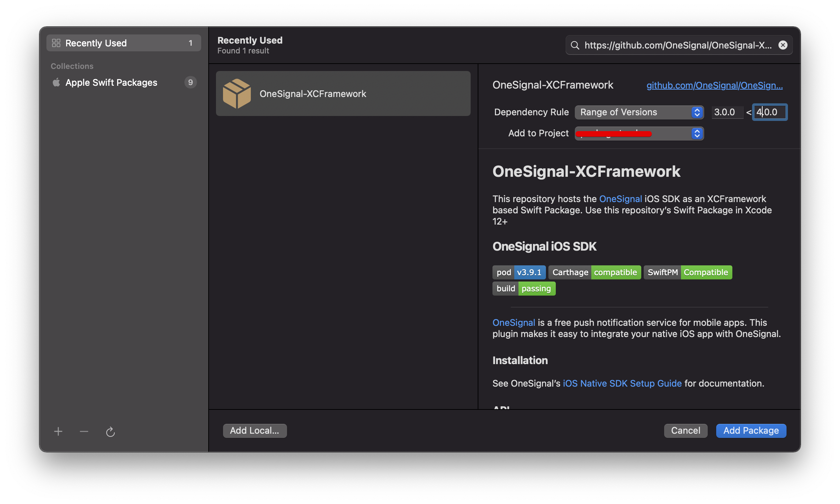
Task: Open the iOS Native SDK Setup Guide link
Action: [622, 383]
